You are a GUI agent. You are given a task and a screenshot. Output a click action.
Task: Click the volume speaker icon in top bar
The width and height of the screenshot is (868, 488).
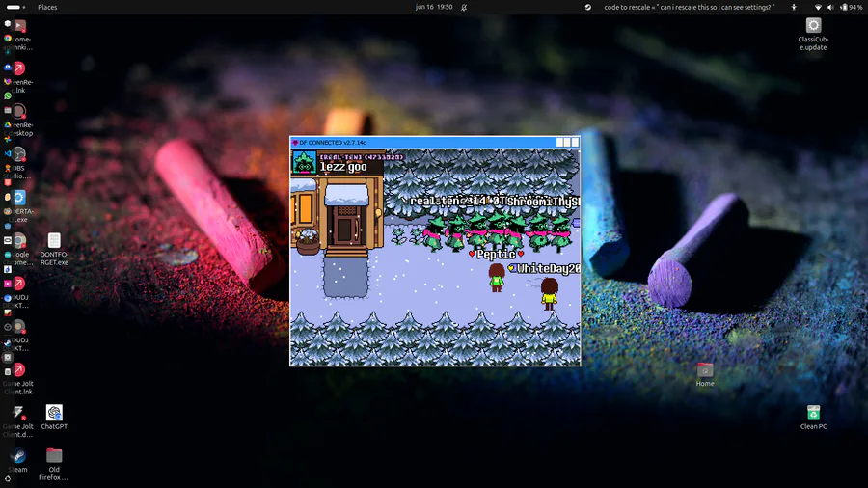coord(829,7)
